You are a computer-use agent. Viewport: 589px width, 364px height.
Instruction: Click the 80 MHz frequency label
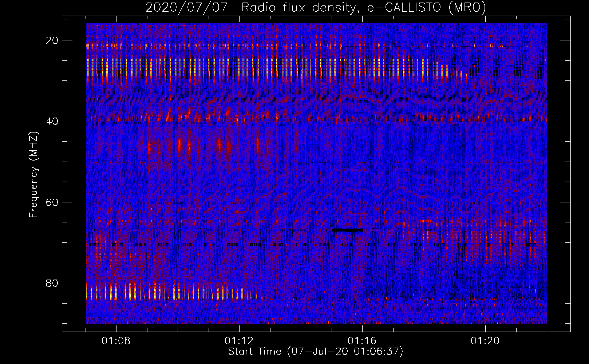pyautogui.click(x=52, y=283)
